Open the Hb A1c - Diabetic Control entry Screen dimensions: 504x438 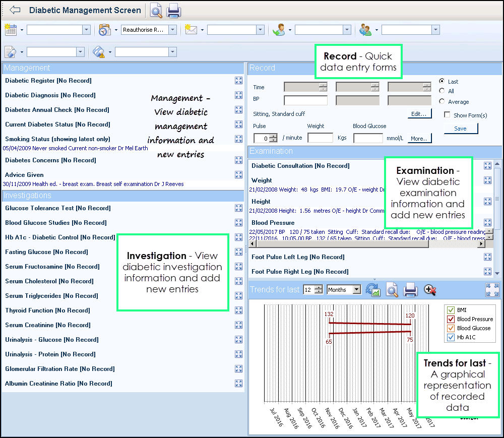(59, 237)
